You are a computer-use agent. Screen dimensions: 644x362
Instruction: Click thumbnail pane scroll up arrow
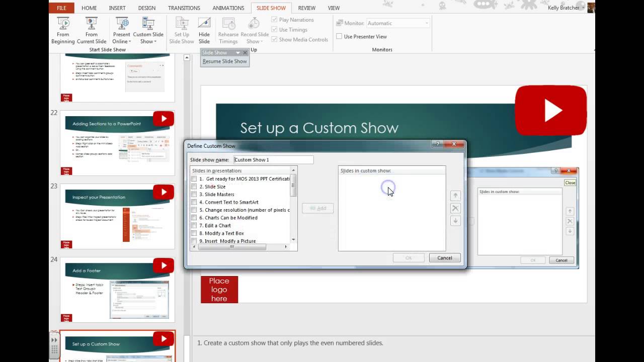click(x=187, y=58)
